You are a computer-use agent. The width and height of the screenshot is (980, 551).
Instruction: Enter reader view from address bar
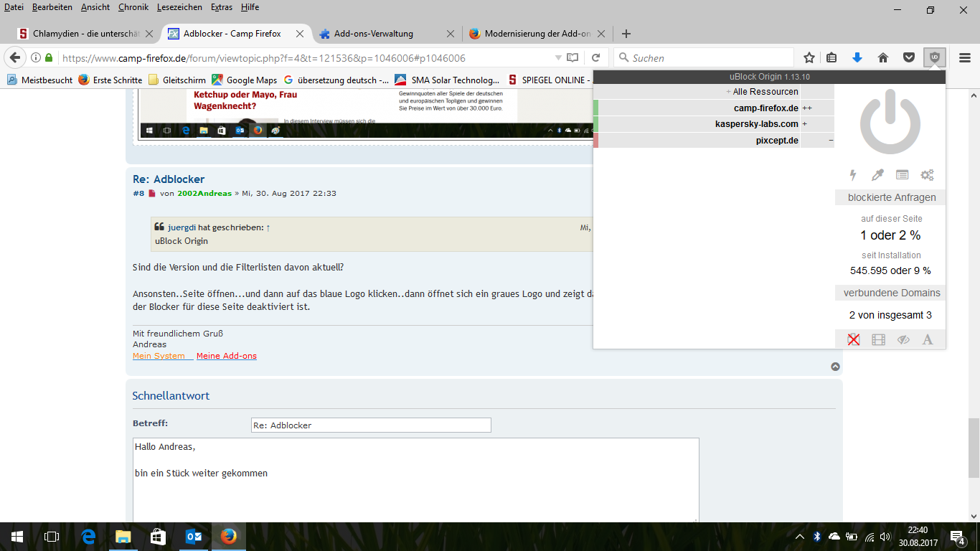[x=573, y=58]
